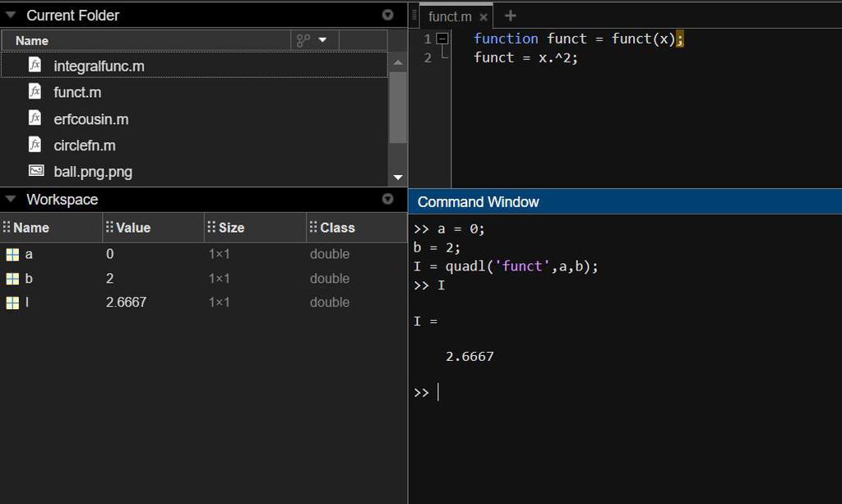
Task: Open Workspace panel actions menu
Action: 388,199
